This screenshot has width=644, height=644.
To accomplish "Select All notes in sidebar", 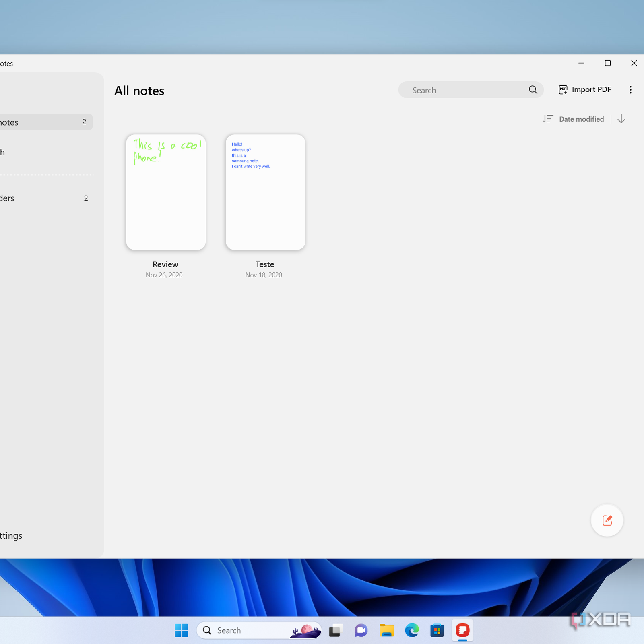I will tap(40, 122).
